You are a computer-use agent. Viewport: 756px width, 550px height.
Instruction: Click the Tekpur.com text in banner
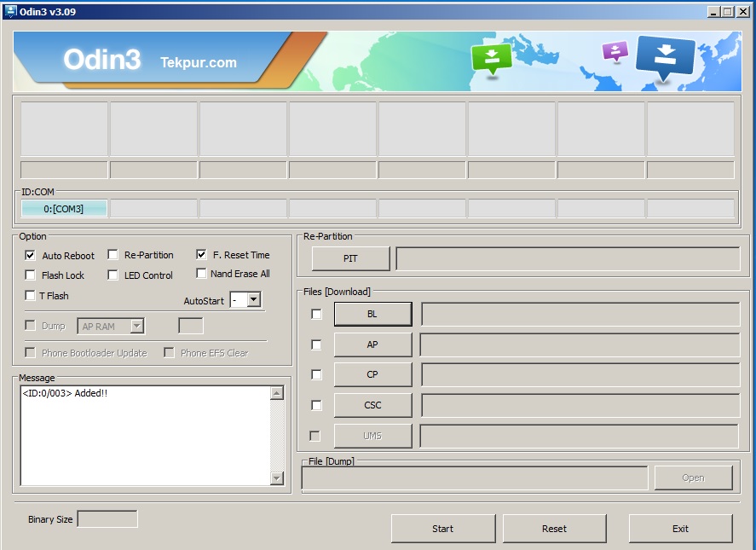click(x=198, y=62)
